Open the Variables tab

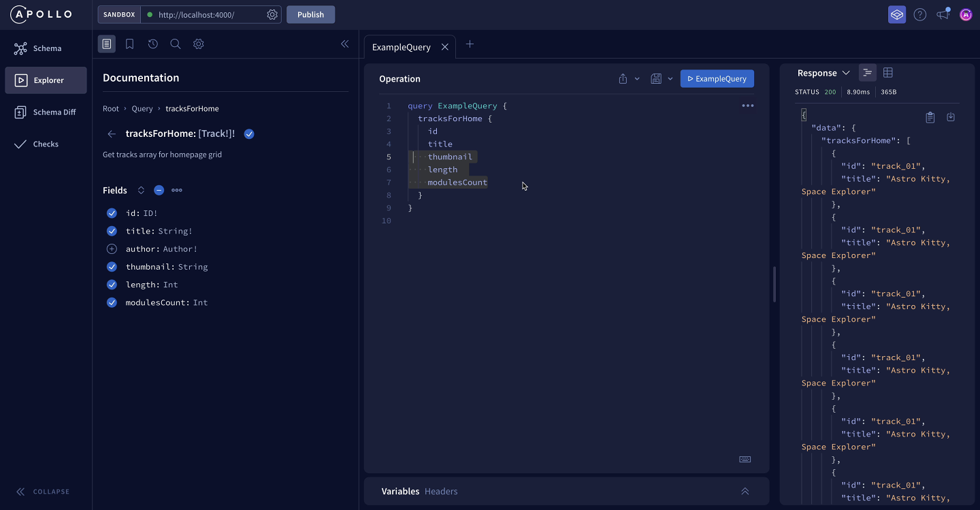(x=400, y=492)
